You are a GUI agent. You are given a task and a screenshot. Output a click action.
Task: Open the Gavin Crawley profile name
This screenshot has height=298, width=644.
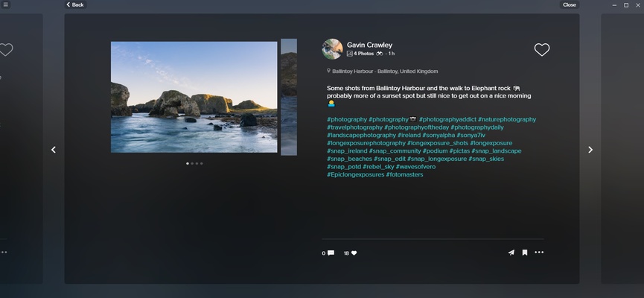coord(369,45)
